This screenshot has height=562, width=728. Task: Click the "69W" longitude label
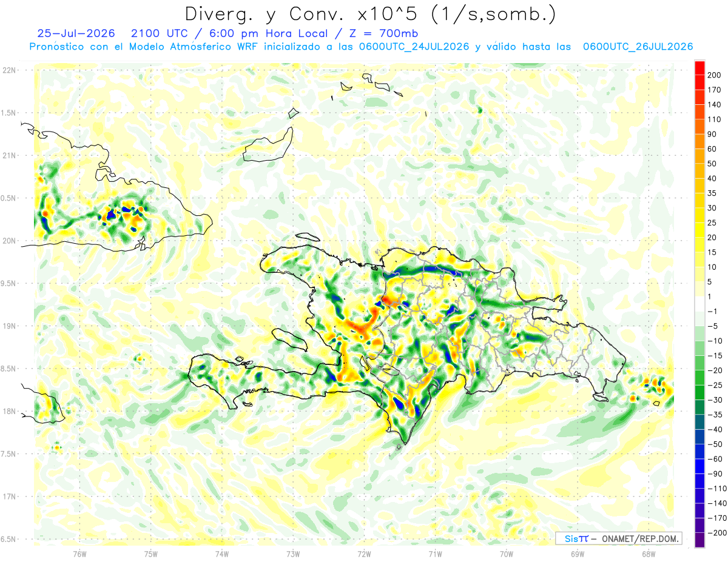tap(578, 553)
